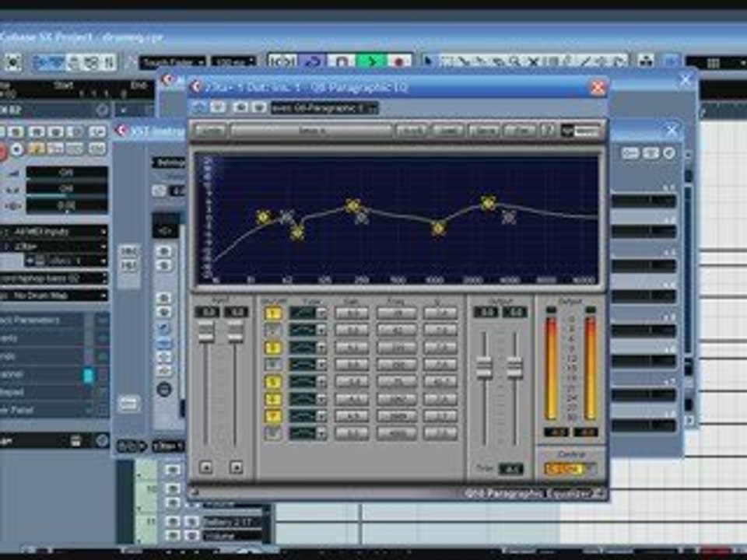Open the Touch Fader automation mode dropdown

click(173, 62)
